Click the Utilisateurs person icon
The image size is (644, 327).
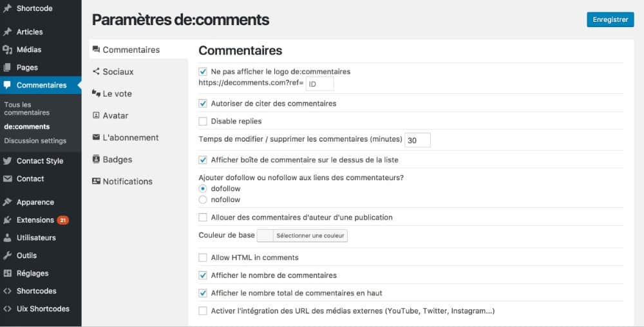(7, 238)
